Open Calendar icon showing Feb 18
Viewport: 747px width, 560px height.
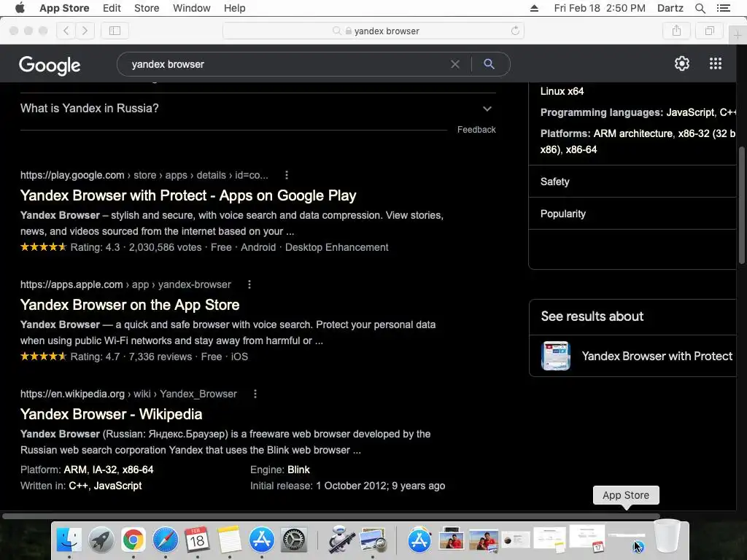tap(197, 540)
